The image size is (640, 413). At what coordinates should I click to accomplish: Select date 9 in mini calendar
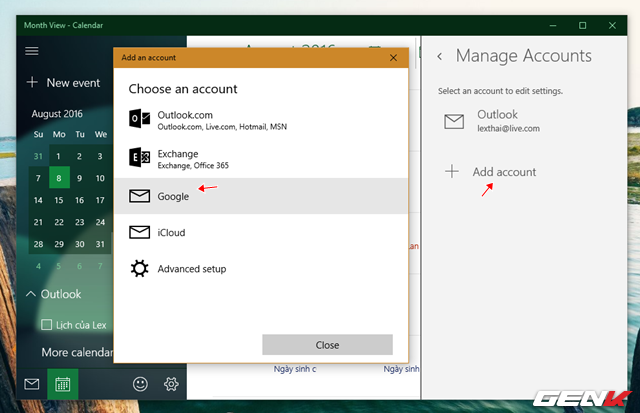80,178
